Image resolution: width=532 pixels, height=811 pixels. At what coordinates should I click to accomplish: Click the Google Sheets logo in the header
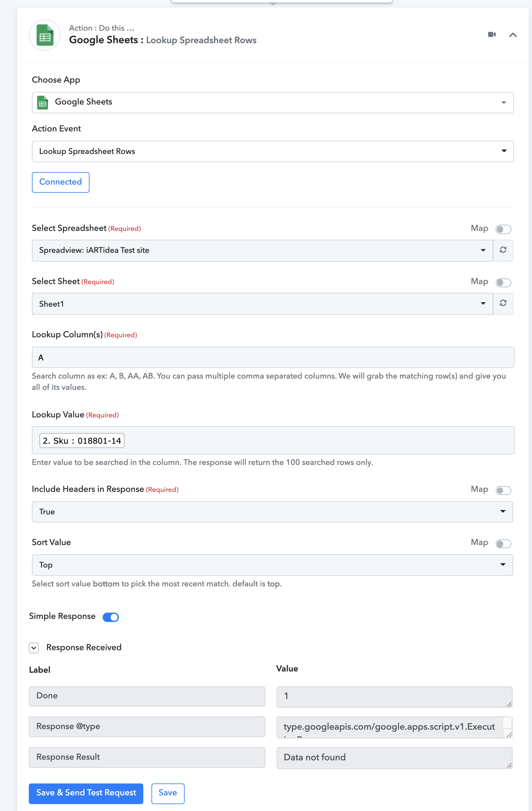(x=45, y=35)
